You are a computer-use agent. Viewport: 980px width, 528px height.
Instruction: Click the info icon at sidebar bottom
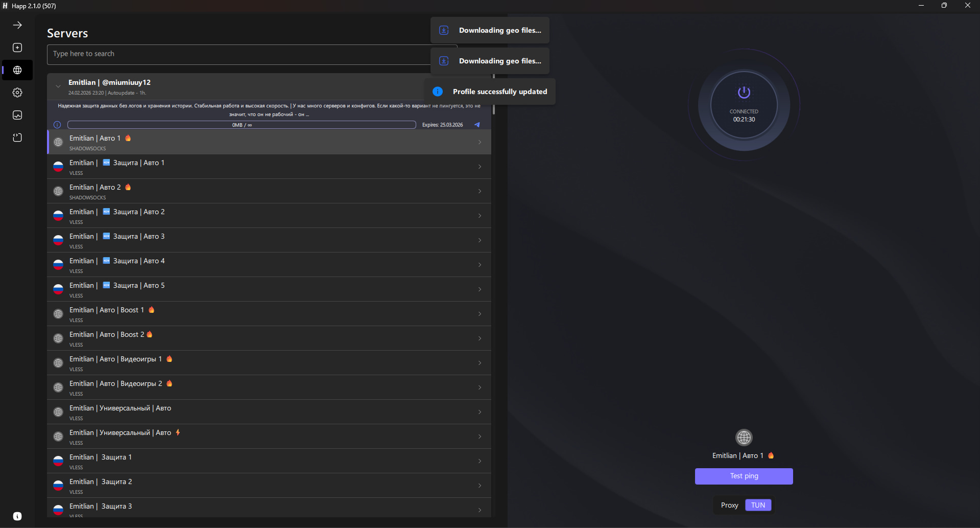click(x=17, y=516)
